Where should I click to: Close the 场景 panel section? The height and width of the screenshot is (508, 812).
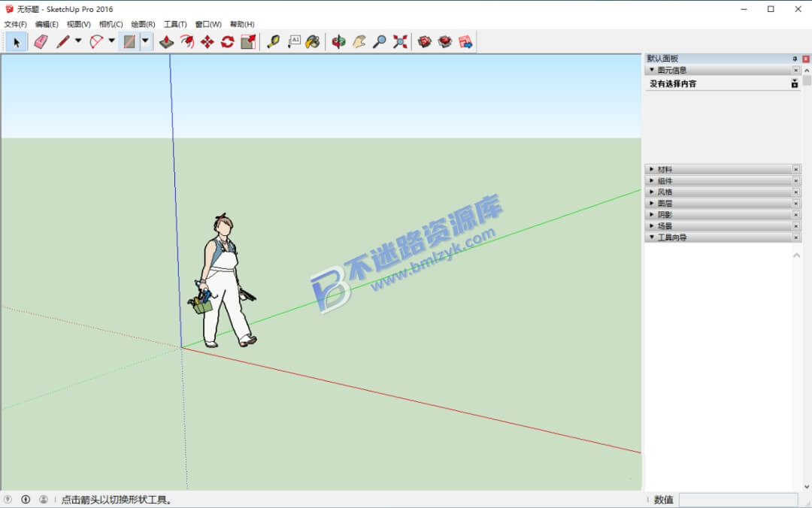tap(796, 225)
